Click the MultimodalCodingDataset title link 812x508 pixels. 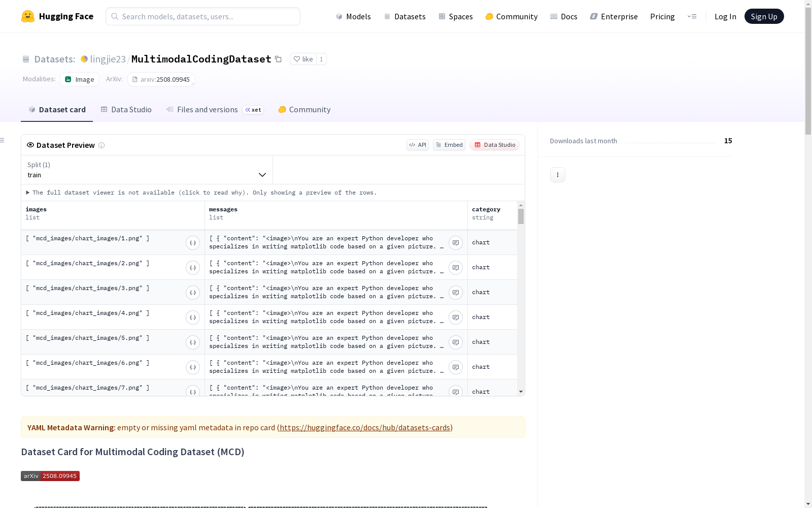[x=201, y=59]
